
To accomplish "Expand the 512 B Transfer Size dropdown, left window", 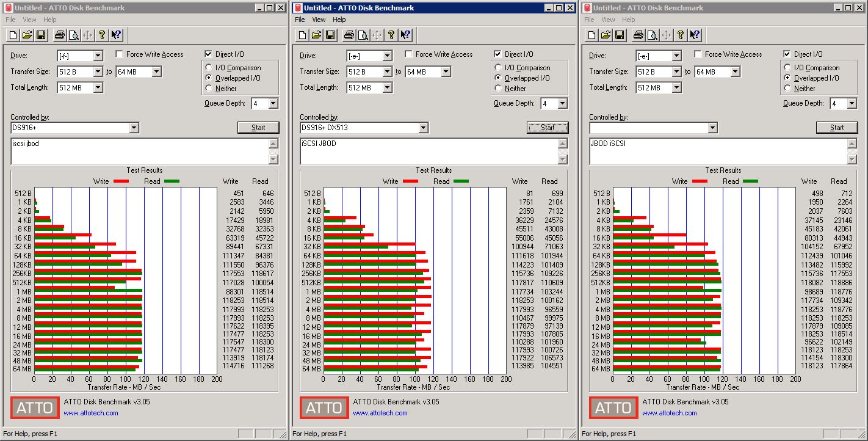I will tap(98, 72).
